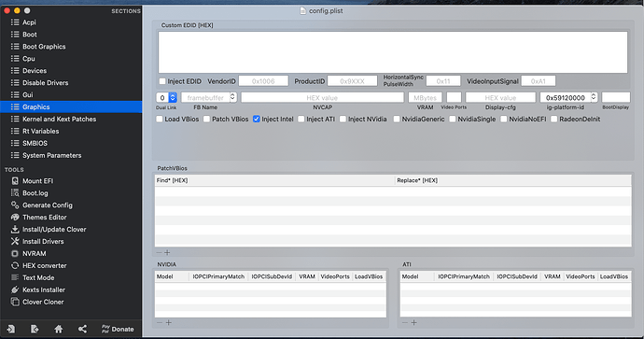Uncheck the Inject Intel checkbox

click(x=257, y=120)
